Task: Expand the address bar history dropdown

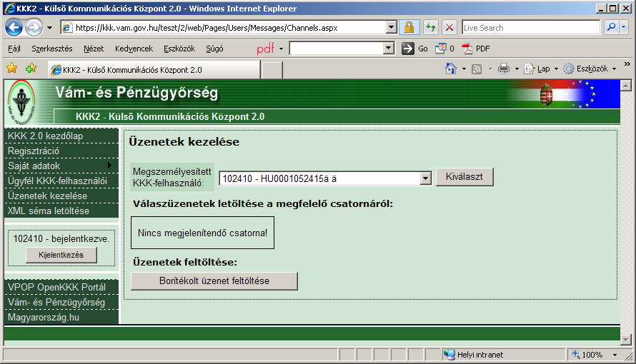Action: pos(391,28)
